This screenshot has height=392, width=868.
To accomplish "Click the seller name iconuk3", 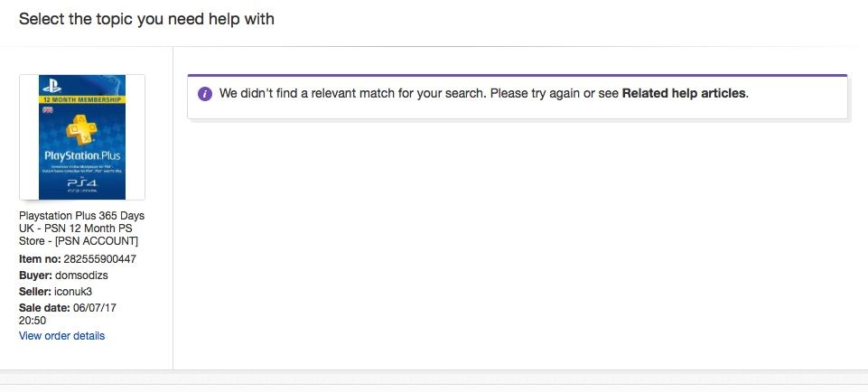I will point(75,291).
